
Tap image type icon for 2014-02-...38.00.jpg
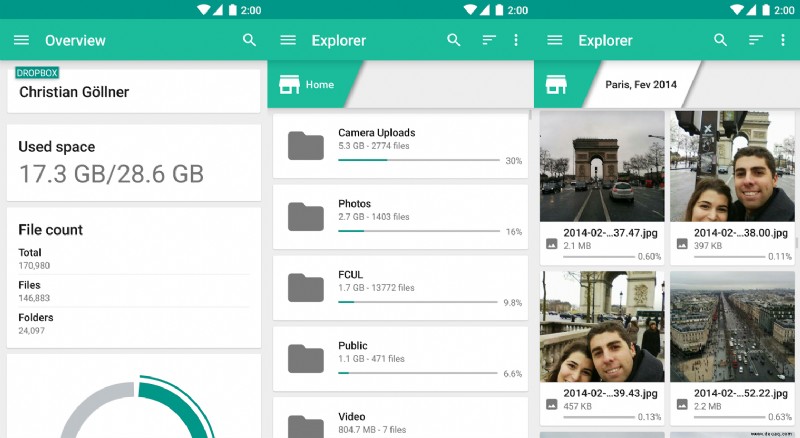coord(682,244)
